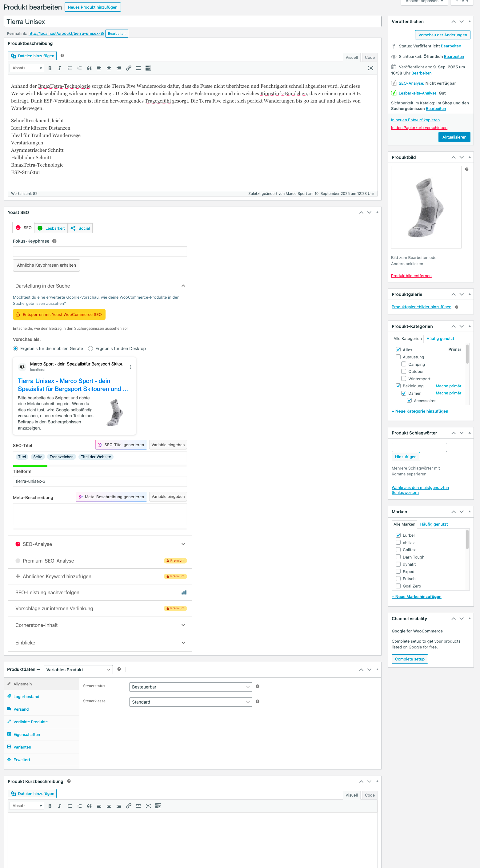480x868 pixels.
Task: Select Ergebnis für den Desktop preview option
Action: click(x=90, y=349)
